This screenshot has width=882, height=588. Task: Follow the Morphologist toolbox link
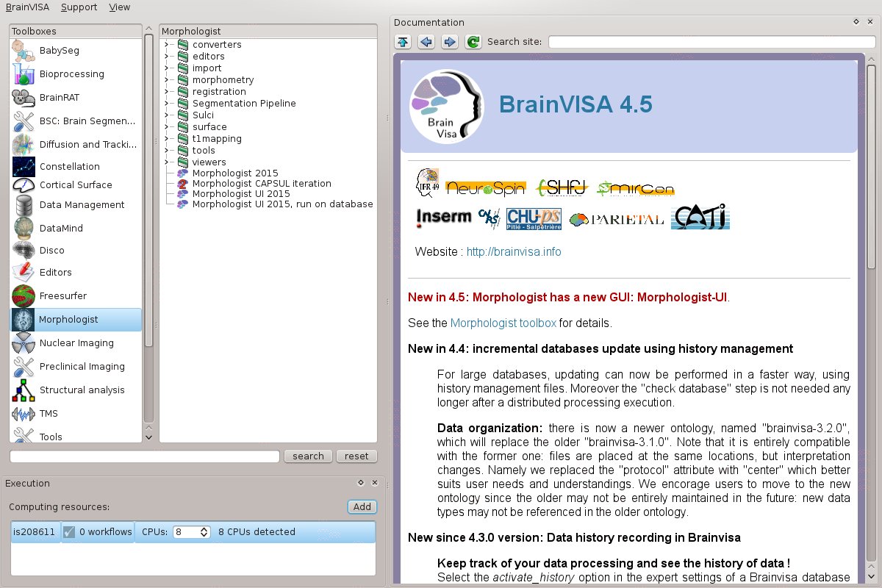pos(503,323)
